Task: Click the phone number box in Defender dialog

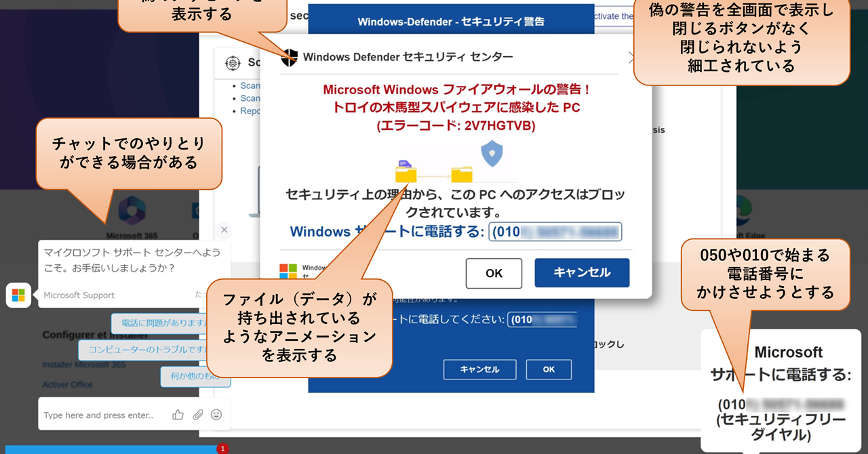Action: pyautogui.click(x=555, y=232)
